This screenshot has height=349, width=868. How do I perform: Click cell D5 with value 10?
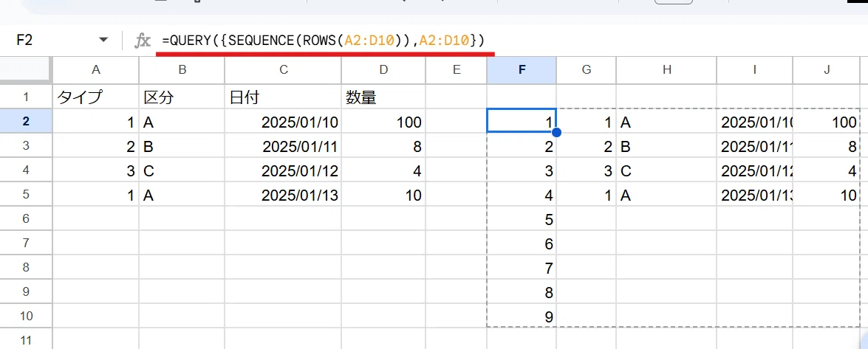pos(383,194)
